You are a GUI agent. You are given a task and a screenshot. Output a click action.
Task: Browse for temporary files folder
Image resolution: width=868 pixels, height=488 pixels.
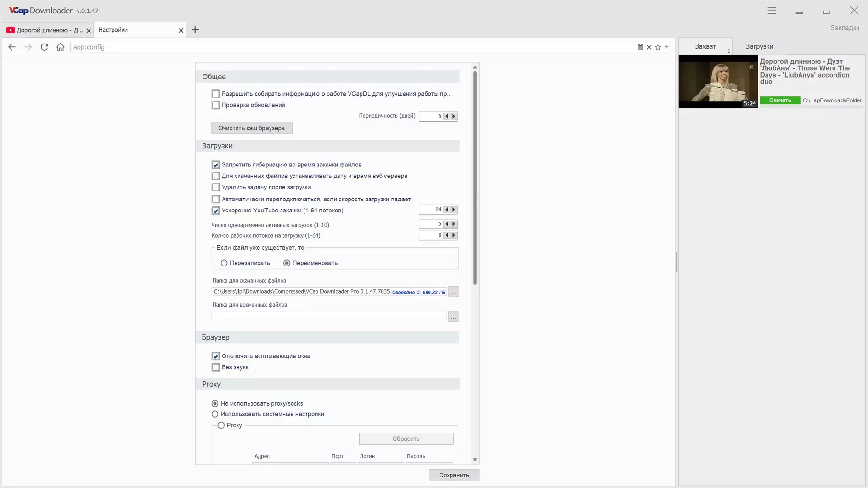click(x=453, y=316)
